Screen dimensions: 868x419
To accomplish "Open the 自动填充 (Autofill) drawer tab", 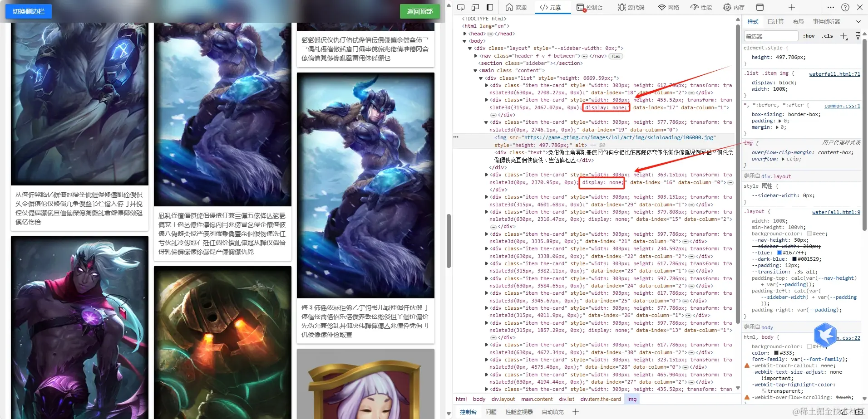I will coord(552,412).
